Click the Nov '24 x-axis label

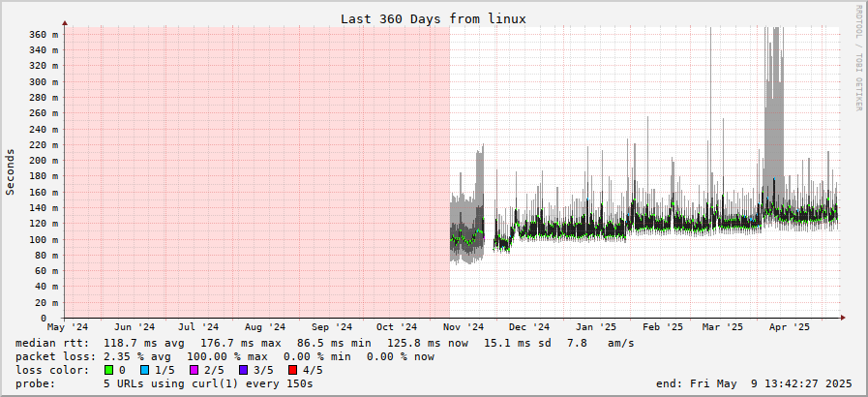[x=464, y=327]
